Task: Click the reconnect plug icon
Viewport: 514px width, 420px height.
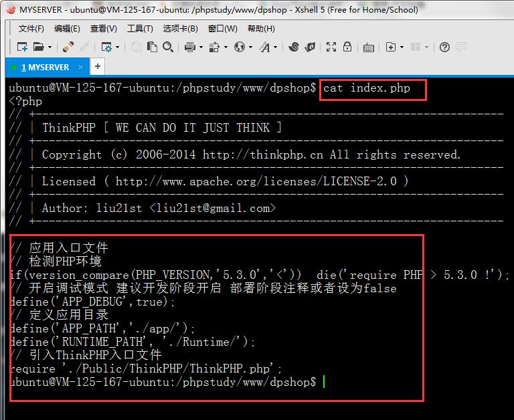Action: pos(68,47)
